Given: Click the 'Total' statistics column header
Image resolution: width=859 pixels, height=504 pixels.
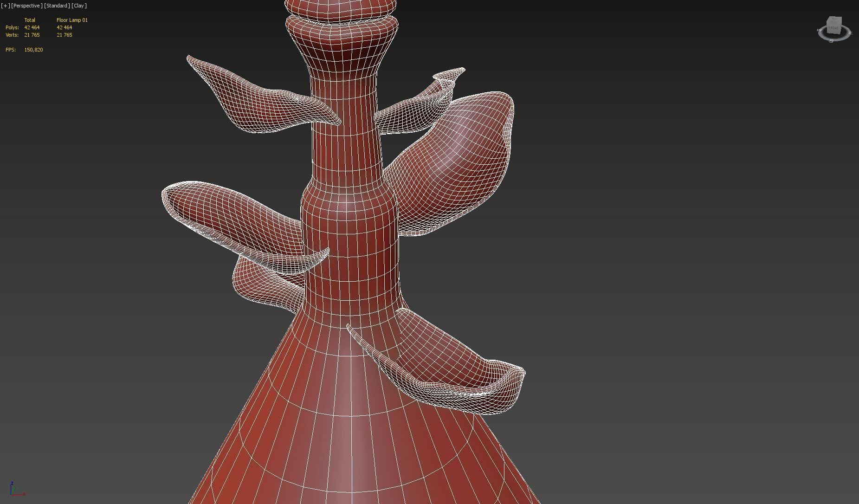Looking at the screenshot, I should click(30, 20).
